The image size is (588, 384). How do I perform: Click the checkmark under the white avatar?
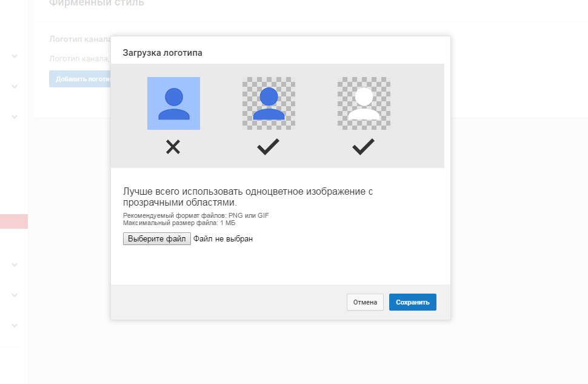point(363,147)
